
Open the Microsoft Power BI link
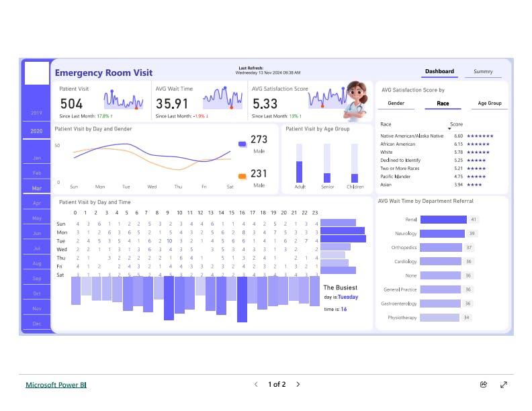click(56, 385)
